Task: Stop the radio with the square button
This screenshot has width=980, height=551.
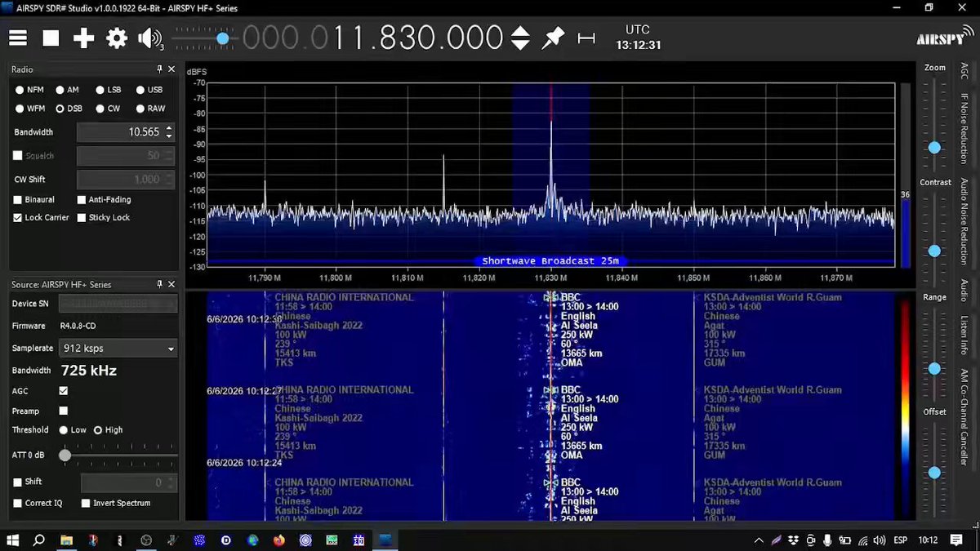Action: (51, 38)
